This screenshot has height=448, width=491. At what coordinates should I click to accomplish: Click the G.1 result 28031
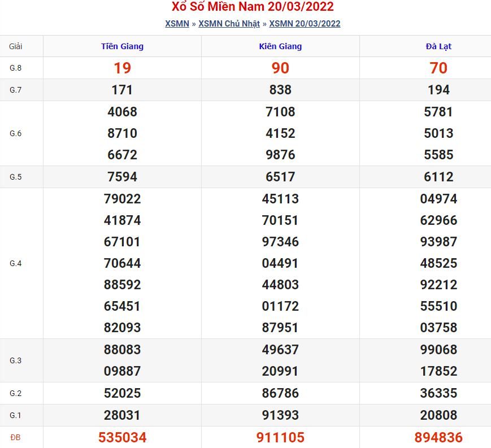[122, 415]
